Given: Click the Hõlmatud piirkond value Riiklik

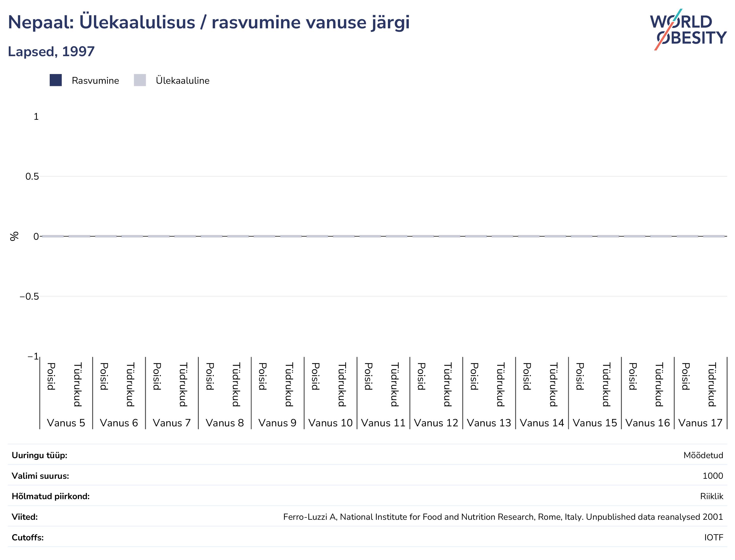Looking at the screenshot, I should (712, 496).
